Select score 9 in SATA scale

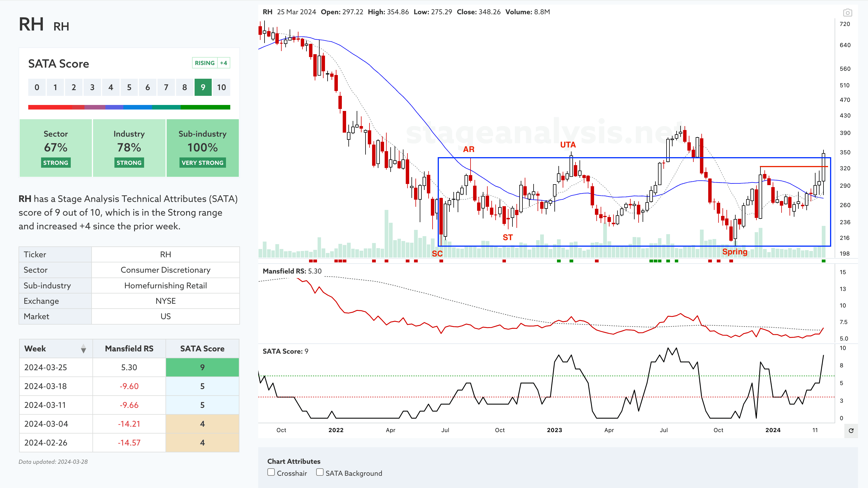(203, 87)
